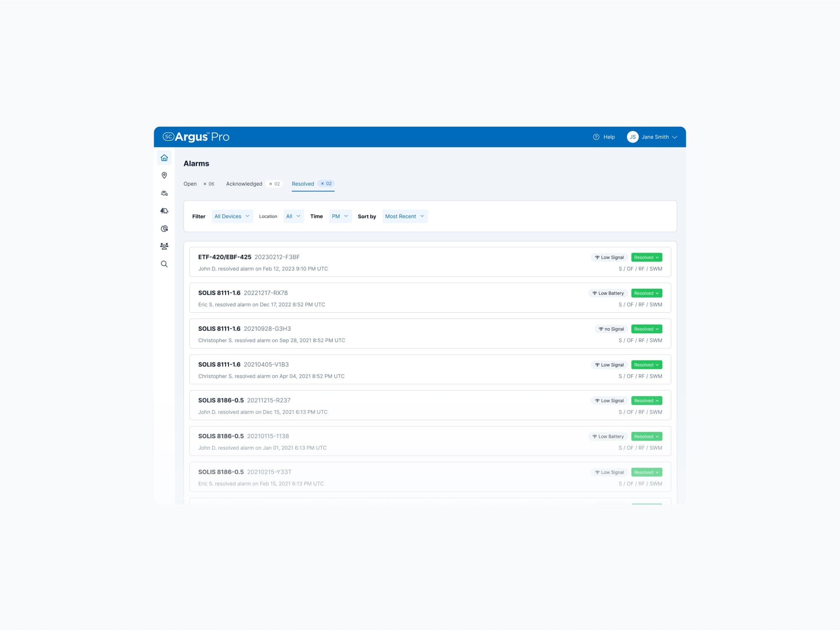Image resolution: width=840 pixels, height=630 pixels.
Task: Click the pie chart reports icon
Action: (x=164, y=229)
